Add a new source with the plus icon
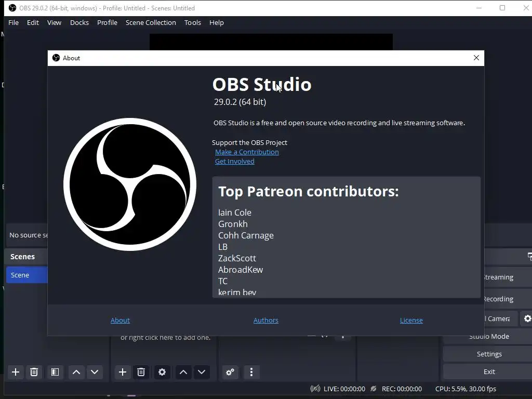Screen dimensions: 532x399 pos(123,372)
